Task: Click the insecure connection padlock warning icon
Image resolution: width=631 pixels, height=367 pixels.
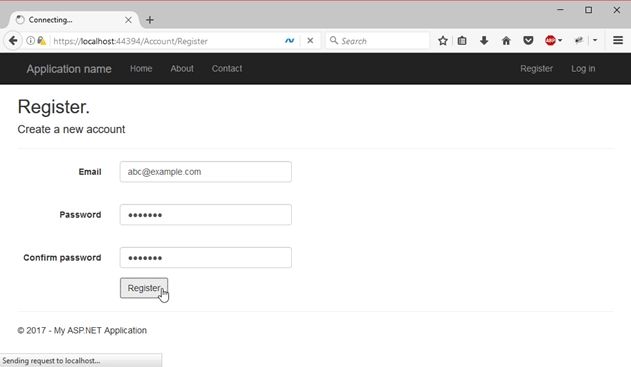Action: (41, 41)
